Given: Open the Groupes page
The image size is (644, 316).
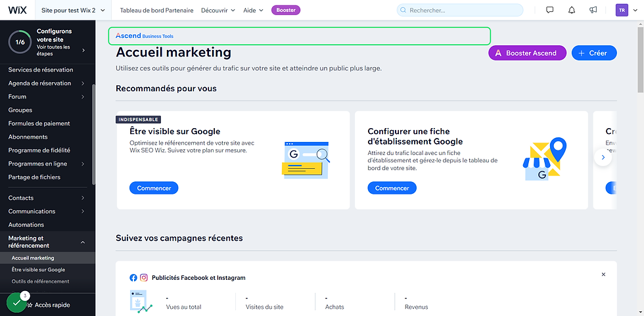Looking at the screenshot, I should [x=20, y=110].
